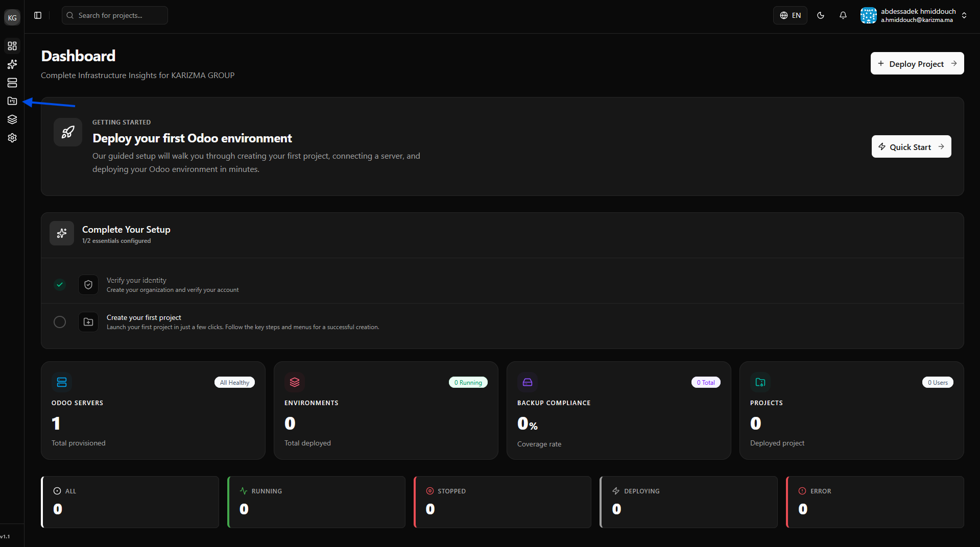
Task: Toggle the sidebar panel icon
Action: pos(38,15)
